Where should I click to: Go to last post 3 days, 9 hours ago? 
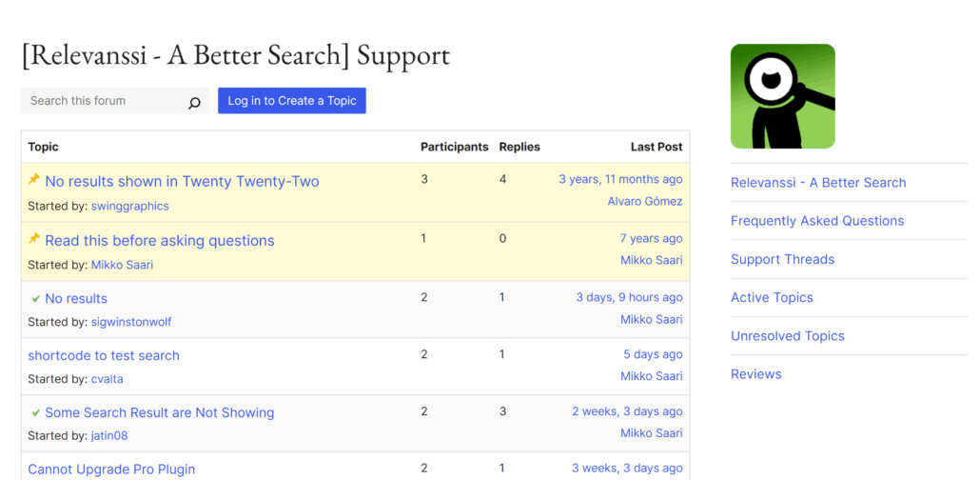[x=629, y=297]
